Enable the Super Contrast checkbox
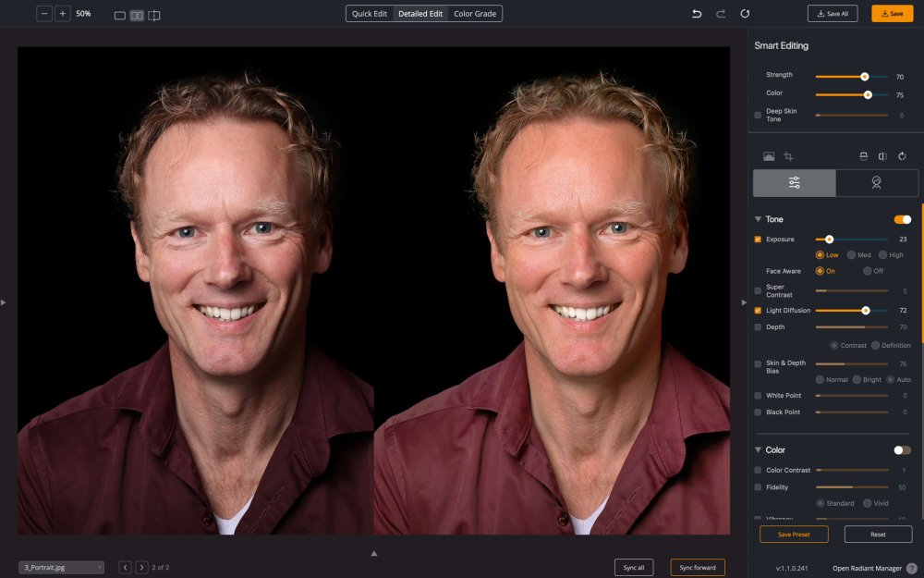This screenshot has width=924, height=578. point(758,290)
